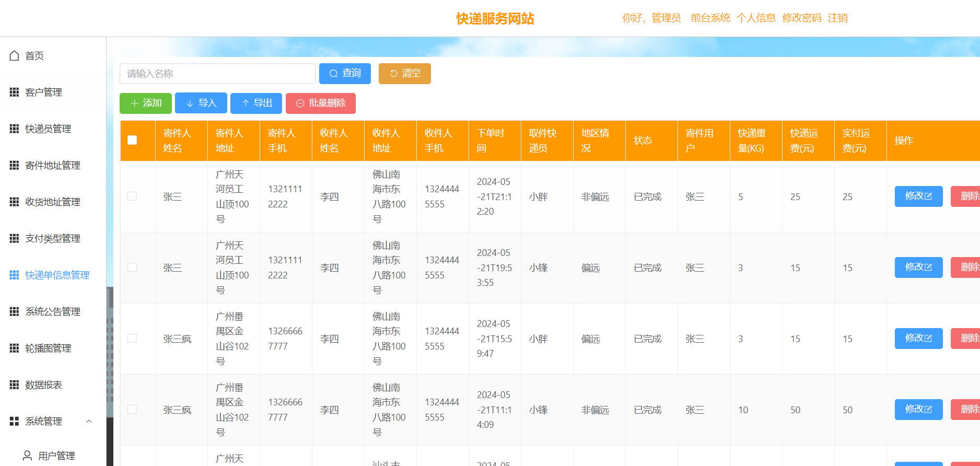This screenshot has width=980, height=466.
Task: Click 修改密码 in header
Action: pos(802,18)
